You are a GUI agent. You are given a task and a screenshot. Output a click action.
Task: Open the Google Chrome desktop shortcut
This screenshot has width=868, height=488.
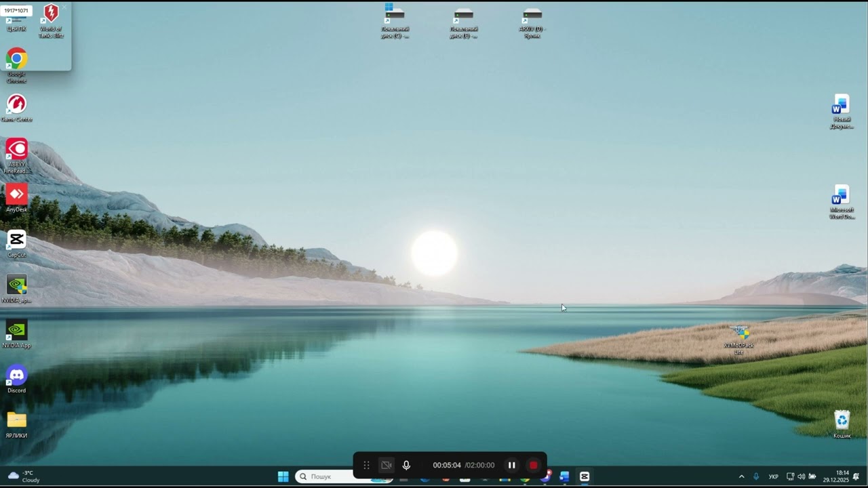[x=16, y=66]
